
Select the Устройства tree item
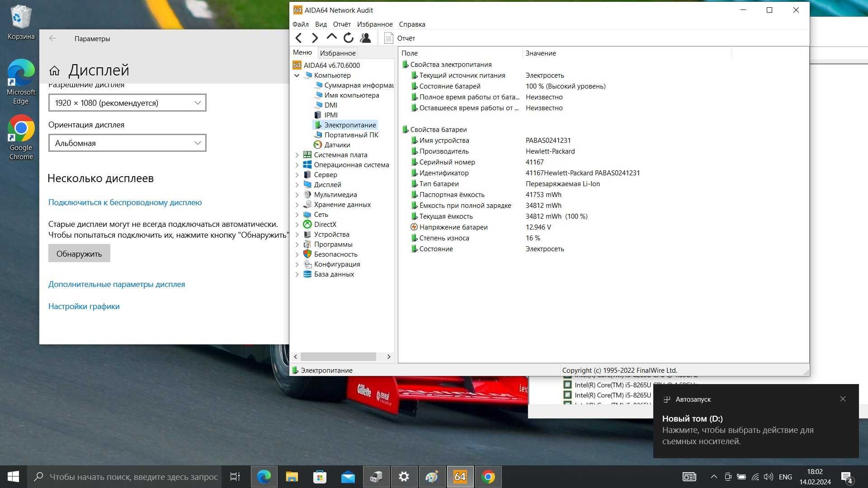[326, 234]
